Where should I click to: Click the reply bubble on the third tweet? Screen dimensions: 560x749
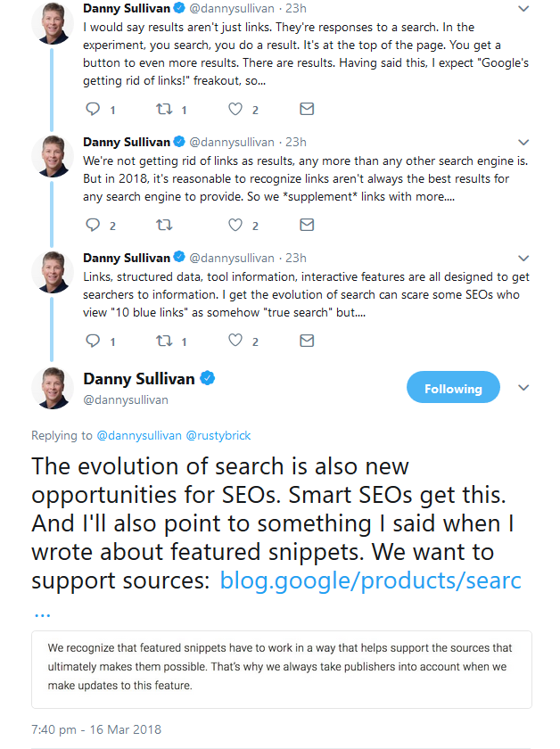click(x=92, y=341)
